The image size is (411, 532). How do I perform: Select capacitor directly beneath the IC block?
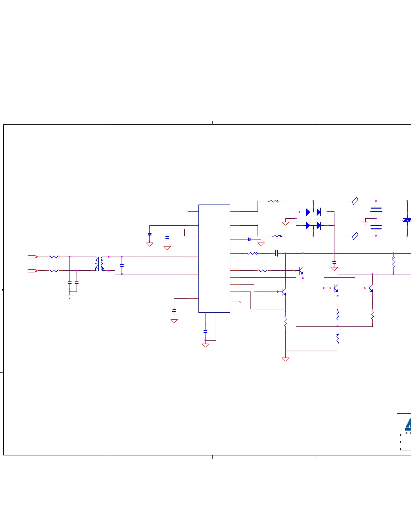pyautogui.click(x=205, y=331)
